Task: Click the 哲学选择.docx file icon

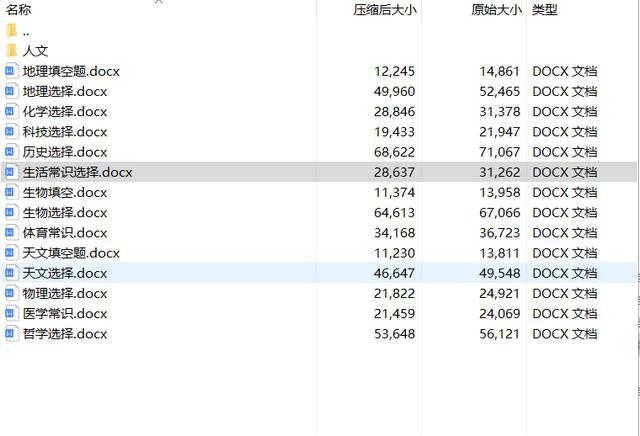Action: pos(11,334)
